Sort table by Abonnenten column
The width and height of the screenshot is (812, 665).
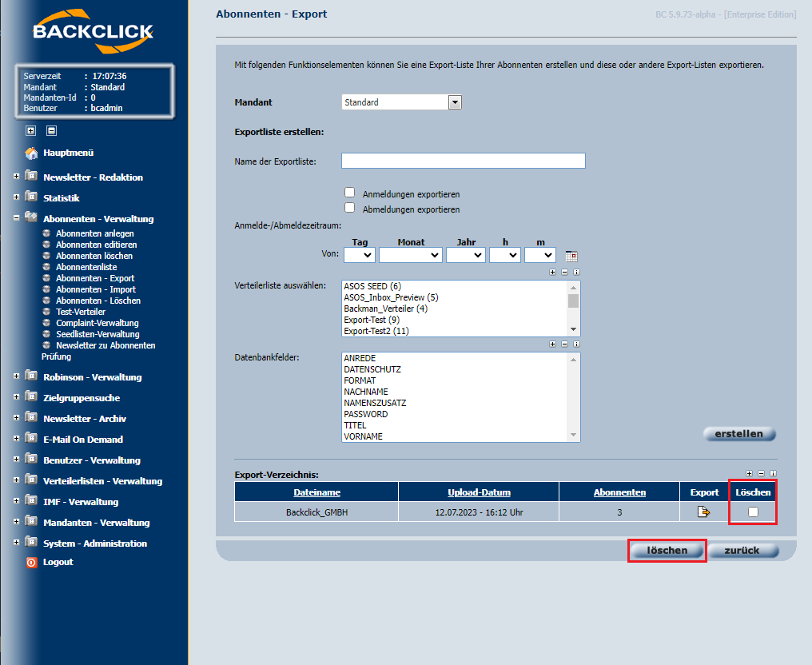point(619,492)
